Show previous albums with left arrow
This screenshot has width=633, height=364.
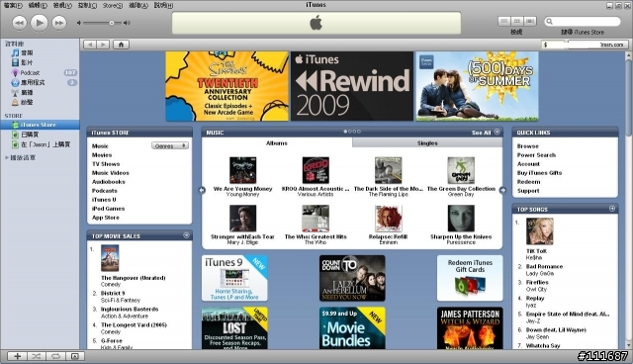pos(202,190)
